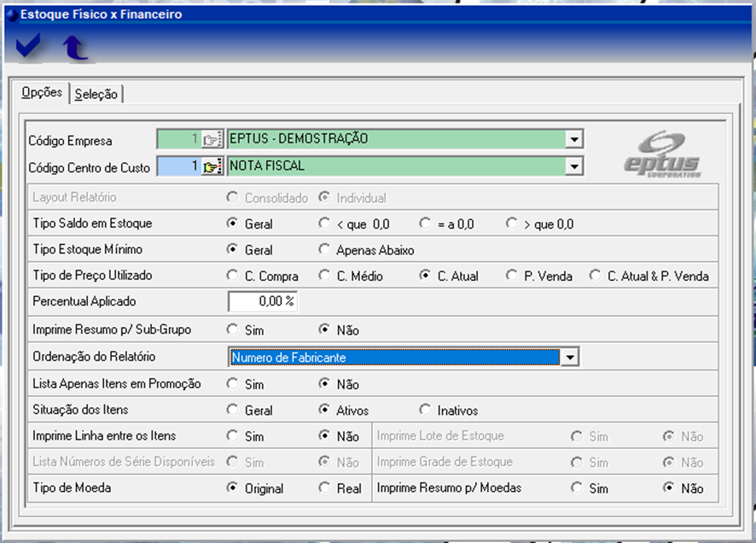Select Inativos for Situação dos Itens
The image size is (756, 543).
click(x=425, y=410)
